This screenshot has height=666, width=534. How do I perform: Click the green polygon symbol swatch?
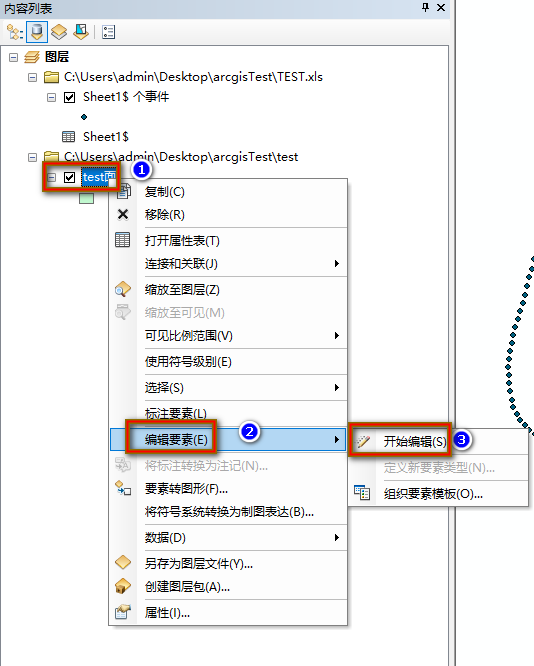coord(87,198)
